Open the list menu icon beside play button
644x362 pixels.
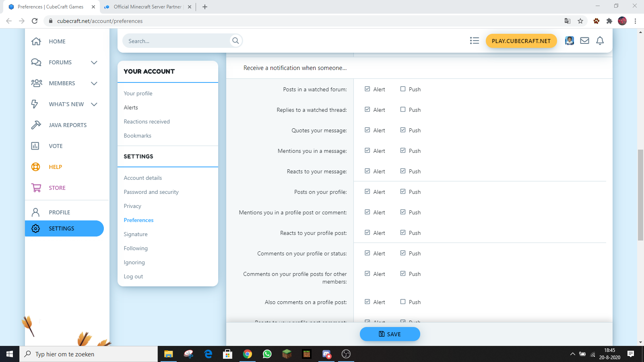[x=475, y=41]
